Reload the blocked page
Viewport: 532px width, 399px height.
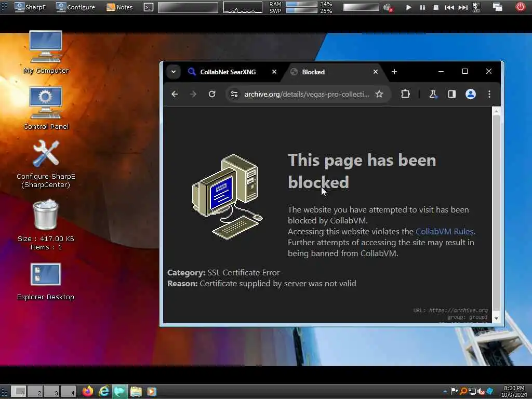tap(212, 95)
